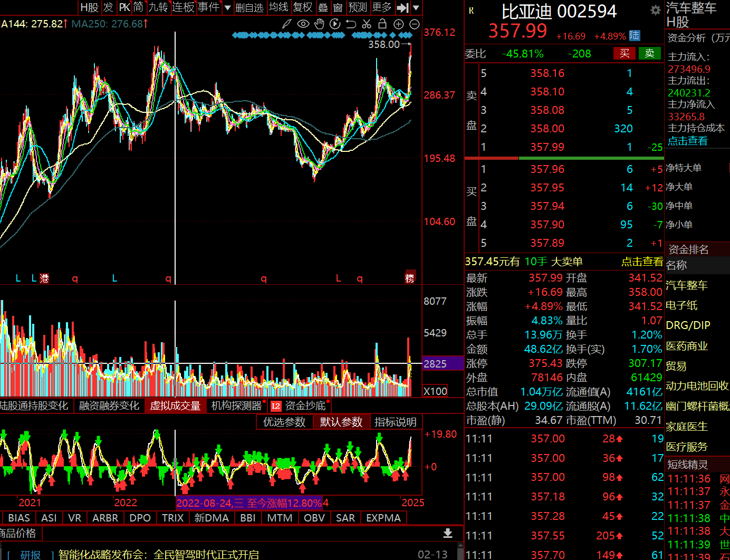
Task: Toggle the 连板 indicator
Action: coord(183,7)
